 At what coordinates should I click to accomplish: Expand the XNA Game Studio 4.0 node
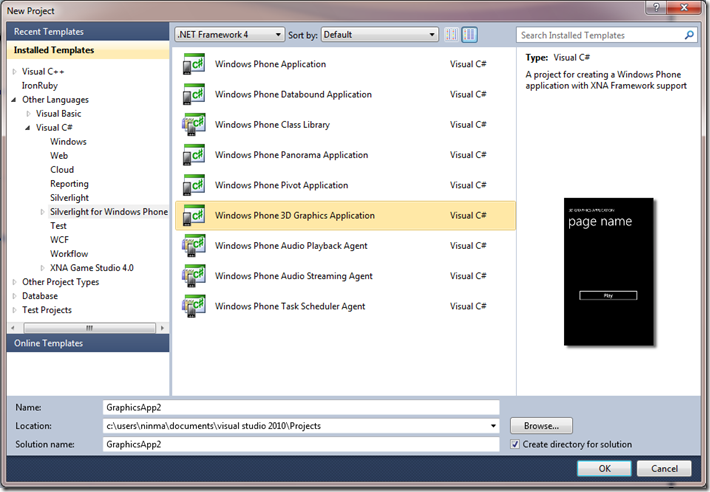43,268
